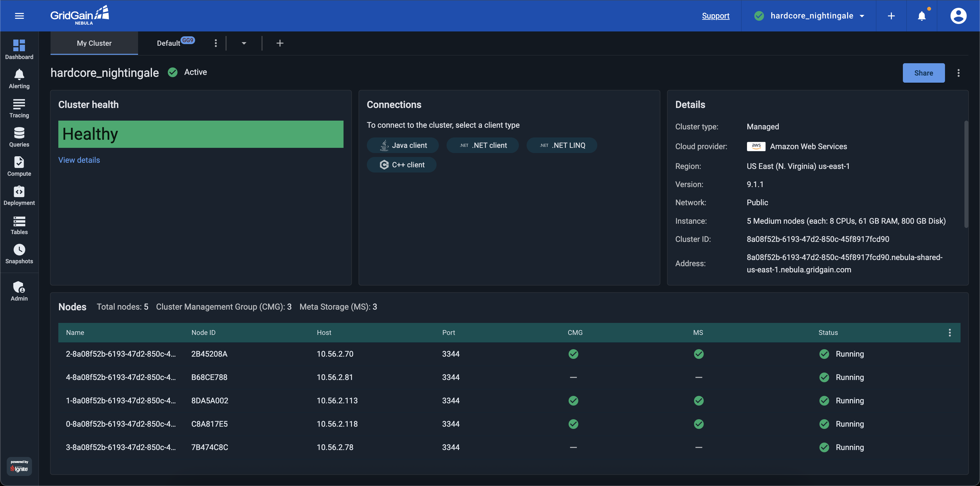Select the C++ client connection

pyautogui.click(x=401, y=164)
